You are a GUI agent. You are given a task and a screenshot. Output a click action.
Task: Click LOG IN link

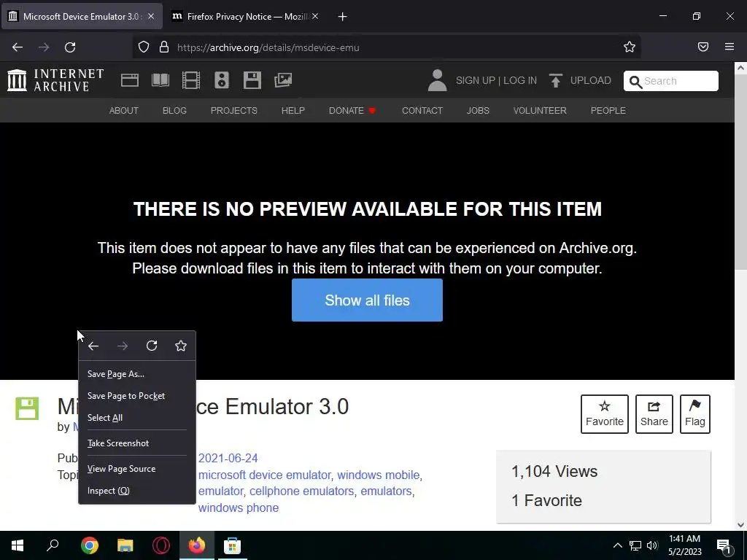point(520,80)
